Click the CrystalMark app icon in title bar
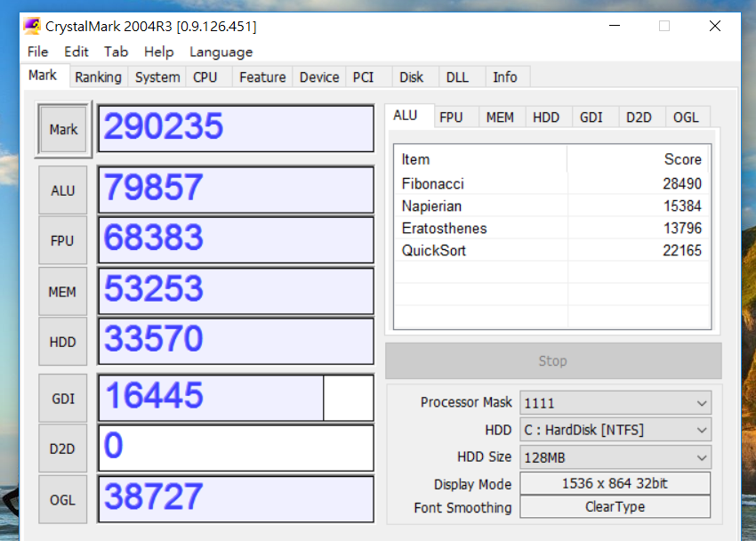756x541 pixels. click(x=32, y=26)
